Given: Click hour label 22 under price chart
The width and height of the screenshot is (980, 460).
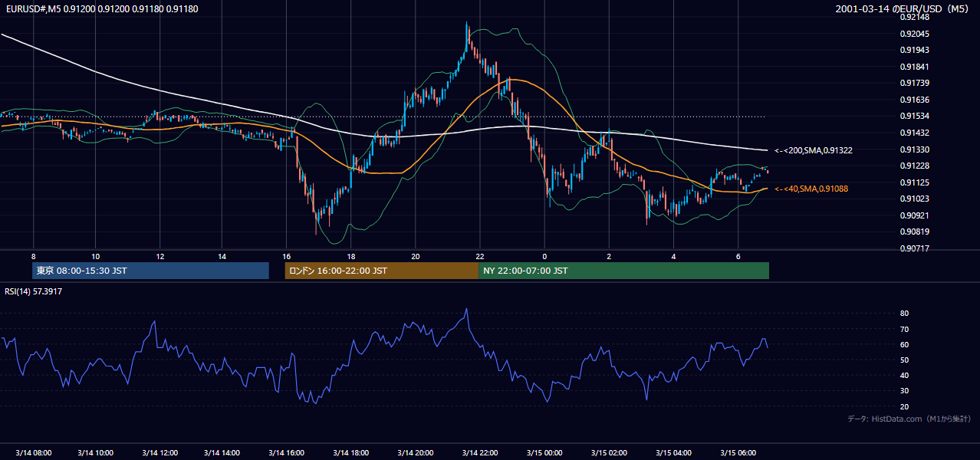Looking at the screenshot, I should 479,256.
